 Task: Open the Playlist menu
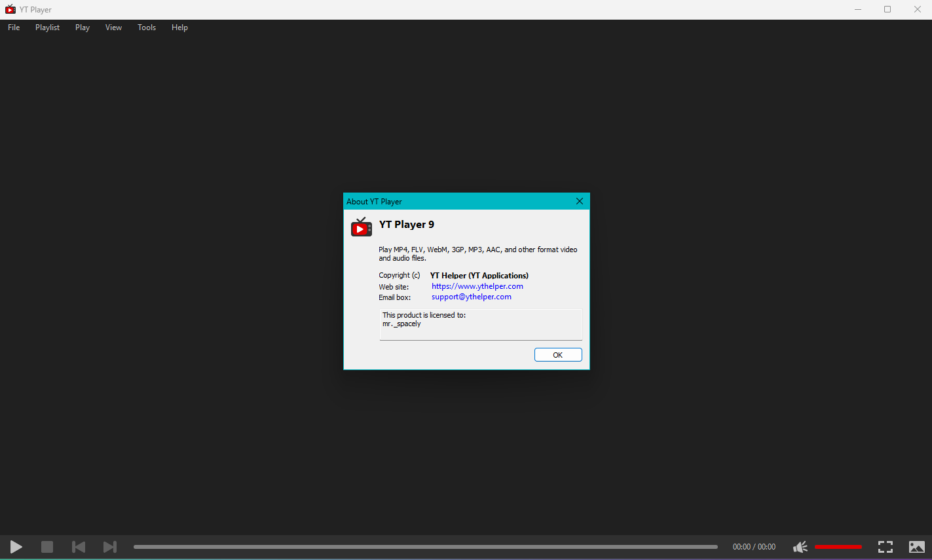click(x=47, y=28)
